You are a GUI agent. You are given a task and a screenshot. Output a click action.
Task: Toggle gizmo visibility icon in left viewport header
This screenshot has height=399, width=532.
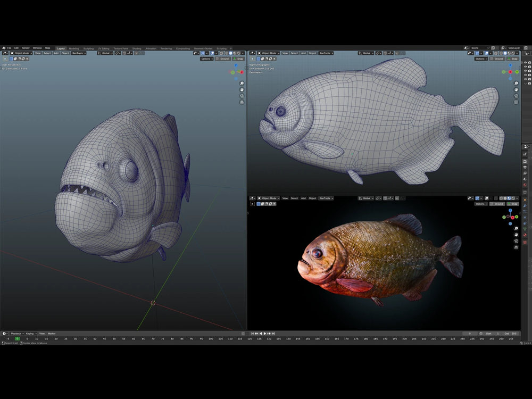pyautogui.click(x=203, y=53)
